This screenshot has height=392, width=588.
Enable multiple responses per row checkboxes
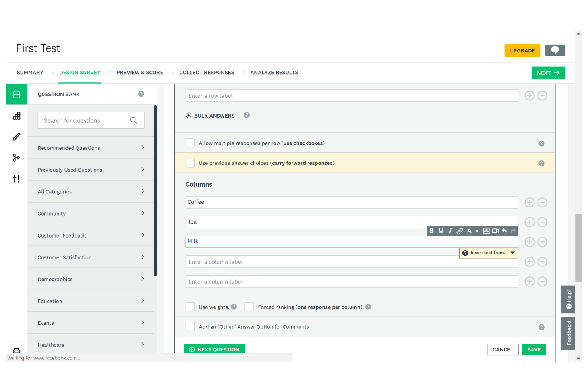click(x=190, y=143)
